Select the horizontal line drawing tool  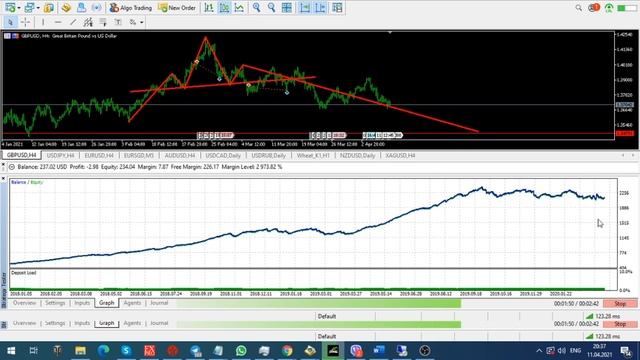pyautogui.click(x=58, y=22)
